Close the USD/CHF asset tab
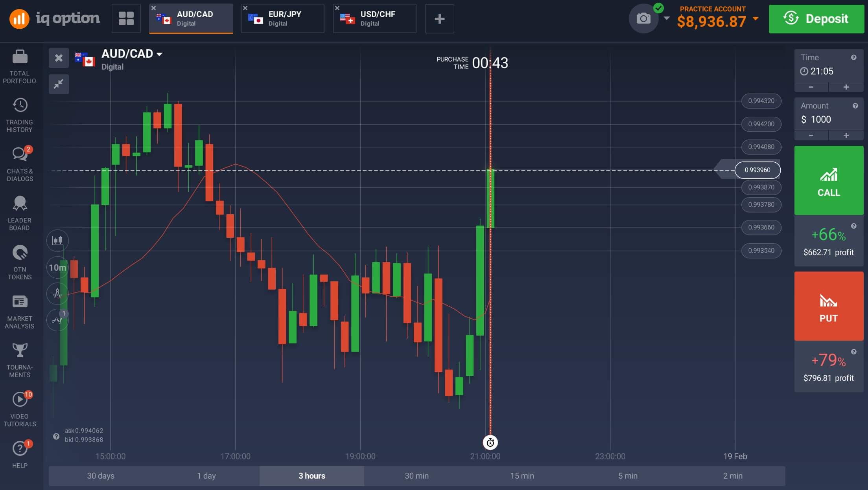Image resolution: width=868 pixels, height=490 pixels. (x=337, y=8)
